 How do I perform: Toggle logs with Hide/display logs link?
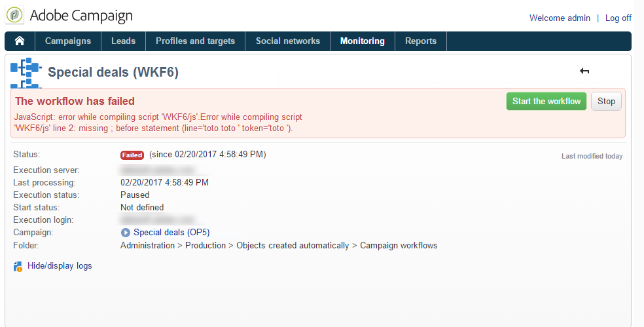(60, 265)
